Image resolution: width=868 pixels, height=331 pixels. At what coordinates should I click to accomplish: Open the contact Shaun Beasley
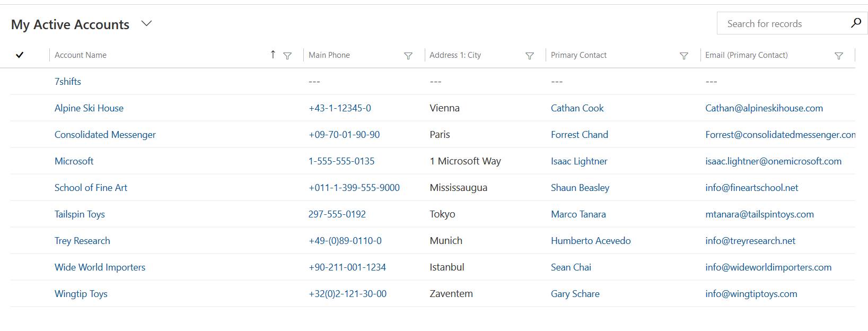click(580, 188)
